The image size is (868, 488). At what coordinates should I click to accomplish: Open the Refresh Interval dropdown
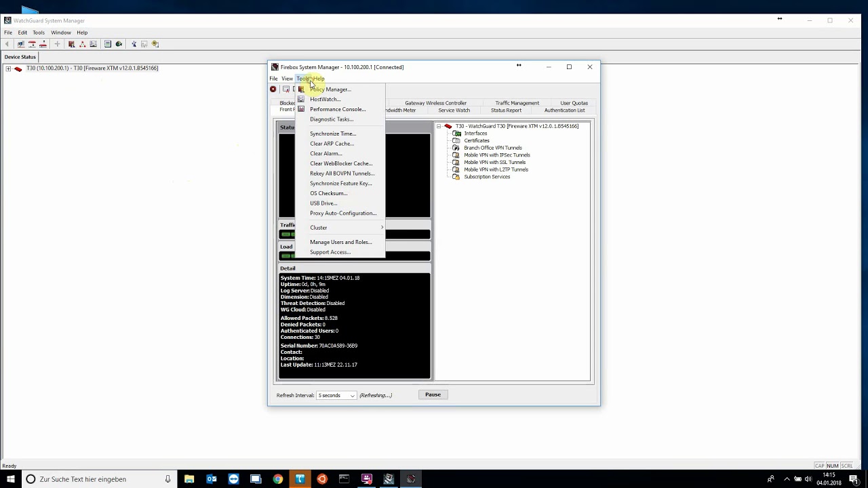pyautogui.click(x=352, y=395)
